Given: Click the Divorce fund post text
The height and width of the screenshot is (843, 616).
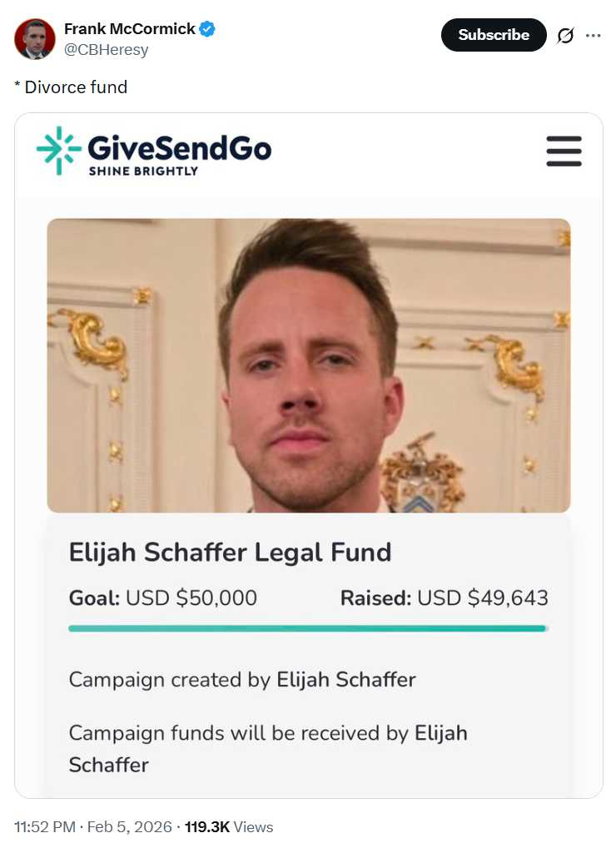Looking at the screenshot, I should coord(71,87).
